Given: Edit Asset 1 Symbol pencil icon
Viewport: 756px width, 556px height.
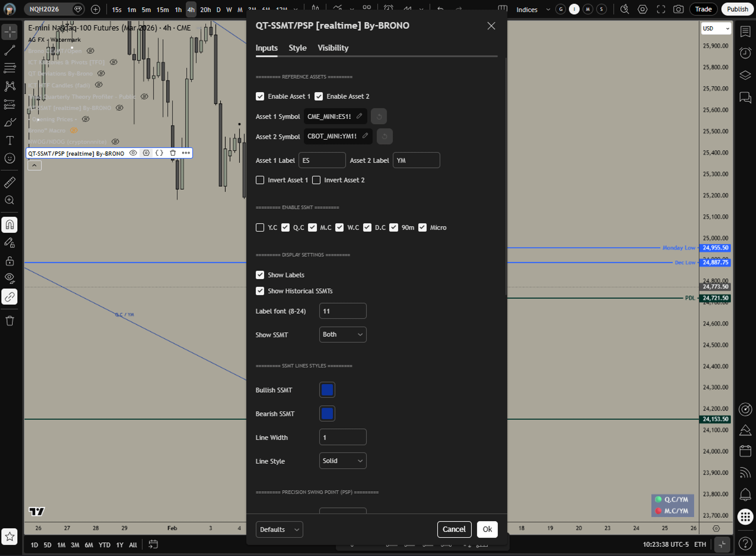Looking at the screenshot, I should tap(359, 116).
